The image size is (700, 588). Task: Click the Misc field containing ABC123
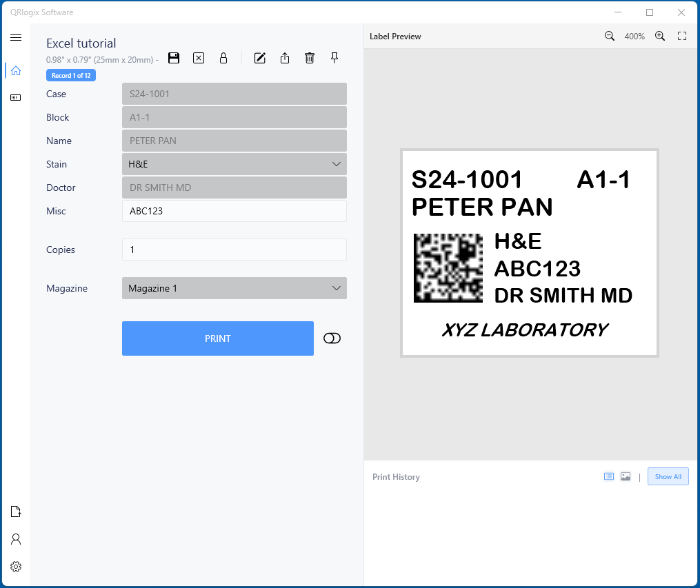click(x=234, y=211)
